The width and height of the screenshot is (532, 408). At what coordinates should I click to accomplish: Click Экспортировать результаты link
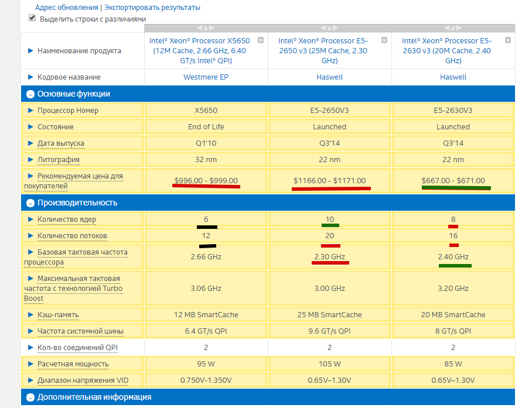tap(152, 8)
